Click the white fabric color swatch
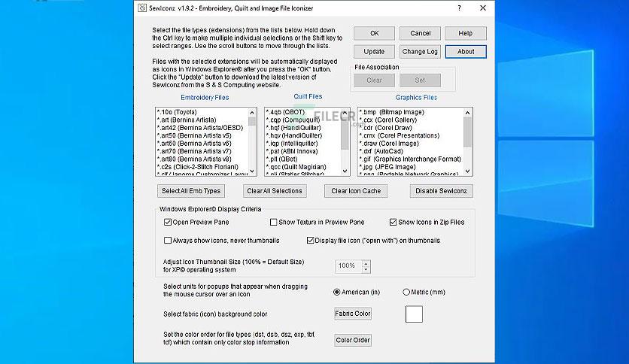Screen dimensions: 629x364 pyautogui.click(x=414, y=314)
